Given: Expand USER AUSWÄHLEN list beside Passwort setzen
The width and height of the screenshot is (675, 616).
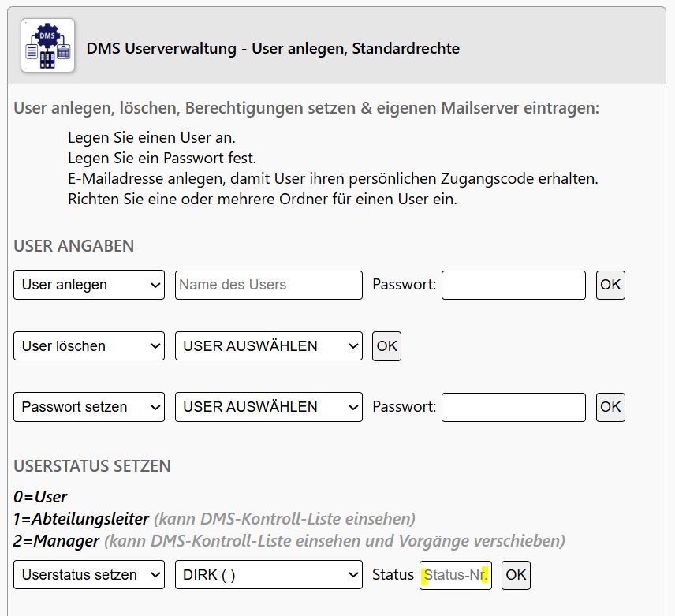Looking at the screenshot, I should tap(268, 407).
